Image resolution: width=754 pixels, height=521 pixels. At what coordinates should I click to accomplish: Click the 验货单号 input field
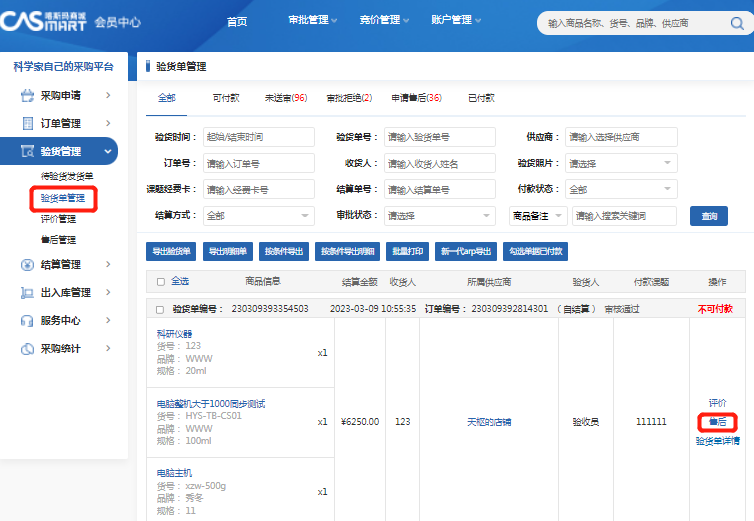coord(439,137)
